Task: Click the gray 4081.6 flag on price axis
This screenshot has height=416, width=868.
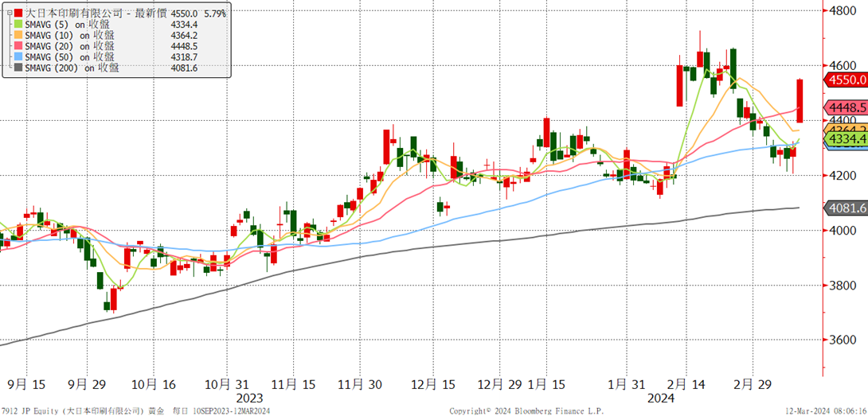Action: pyautogui.click(x=846, y=208)
